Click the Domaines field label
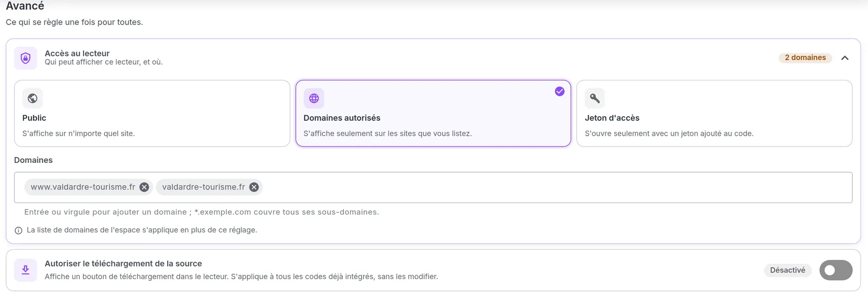Viewport: 868px width, 297px height. [33, 160]
